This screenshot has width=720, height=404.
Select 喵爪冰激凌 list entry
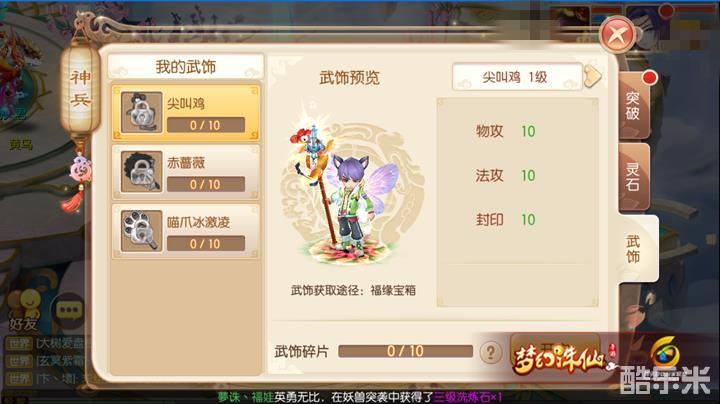click(186, 231)
